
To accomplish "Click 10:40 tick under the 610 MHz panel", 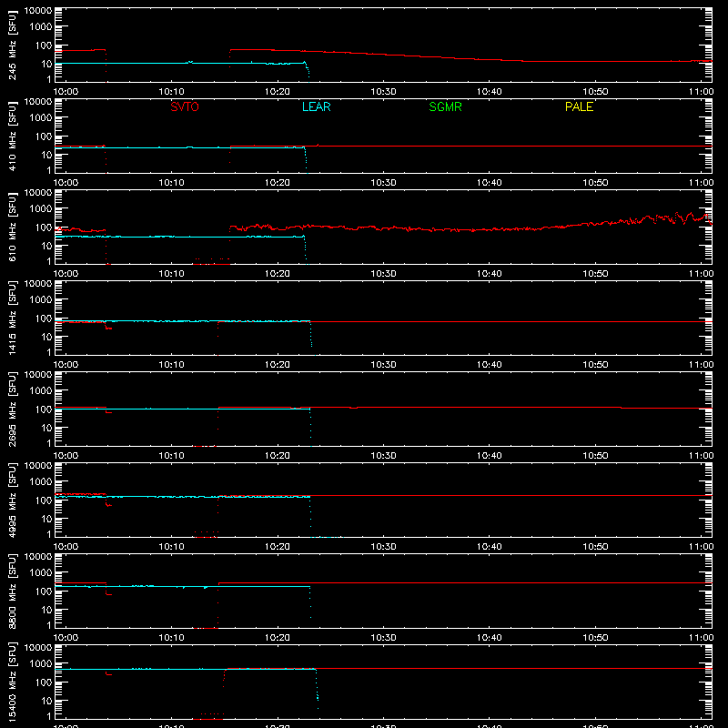I will click(490, 274).
